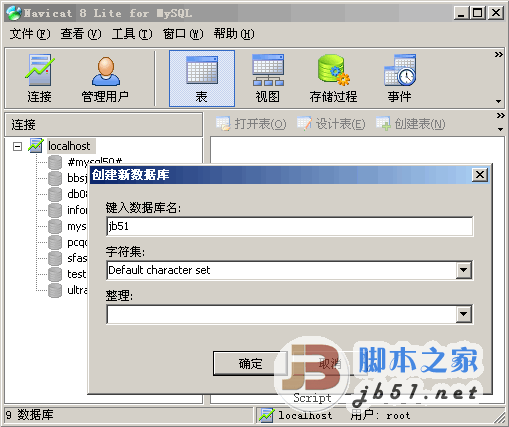Image resolution: width=509 pixels, height=427 pixels.
Task: Open the Window (窗口) menu
Action: tap(183, 34)
